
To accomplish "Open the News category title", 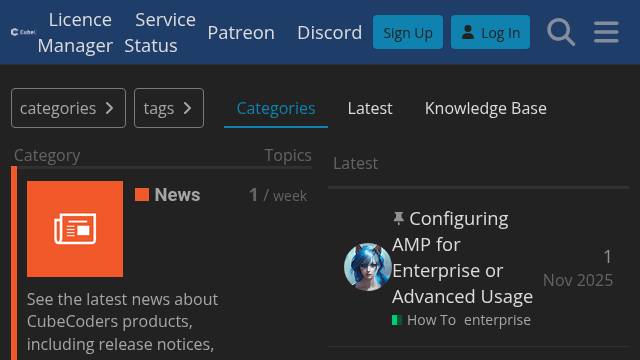I will click(177, 195).
